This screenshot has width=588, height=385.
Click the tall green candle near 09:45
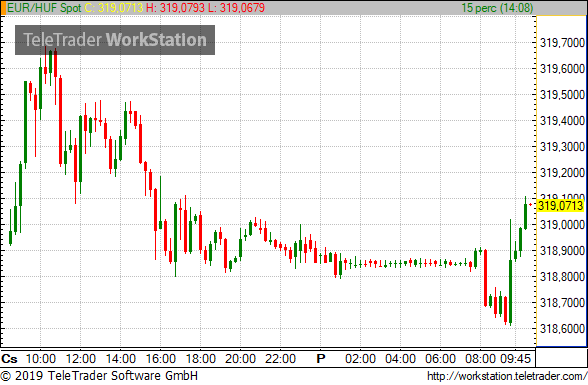point(510,272)
